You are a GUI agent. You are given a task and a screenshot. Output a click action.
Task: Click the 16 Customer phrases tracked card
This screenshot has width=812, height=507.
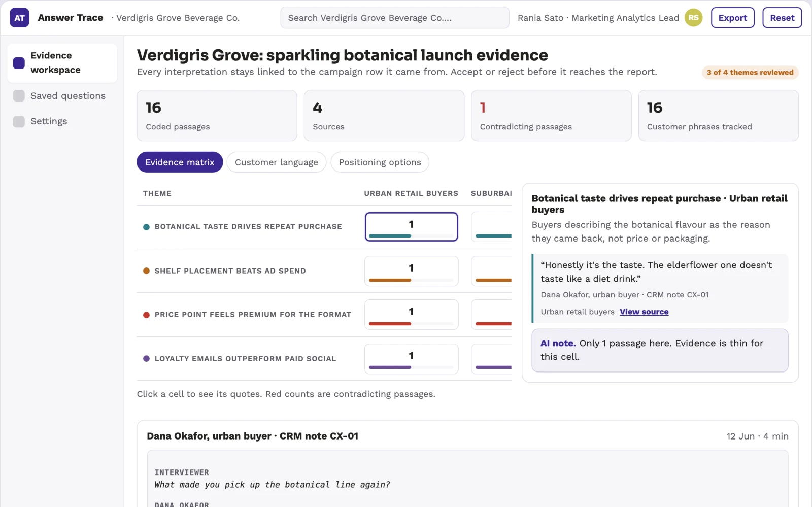(x=719, y=116)
